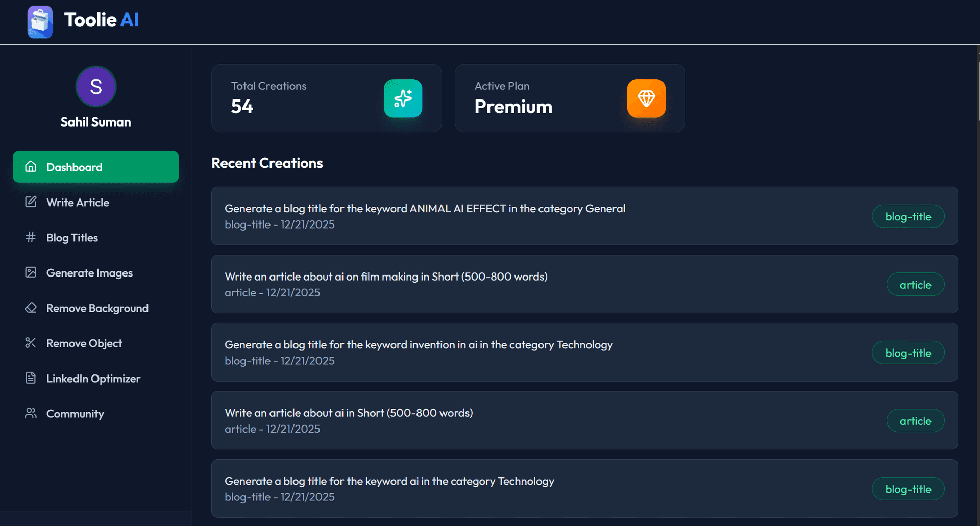Click the Community people icon

pos(31,413)
